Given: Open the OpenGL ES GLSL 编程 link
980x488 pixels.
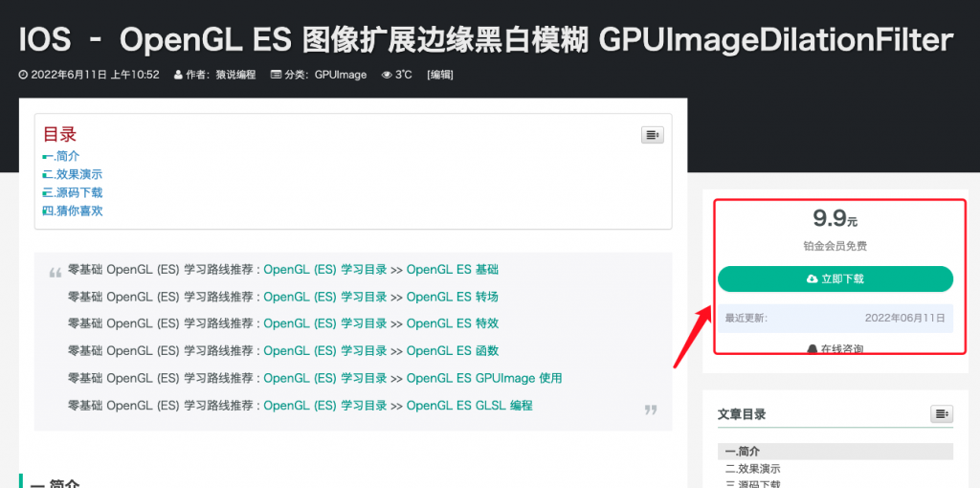Looking at the screenshot, I should (469, 405).
